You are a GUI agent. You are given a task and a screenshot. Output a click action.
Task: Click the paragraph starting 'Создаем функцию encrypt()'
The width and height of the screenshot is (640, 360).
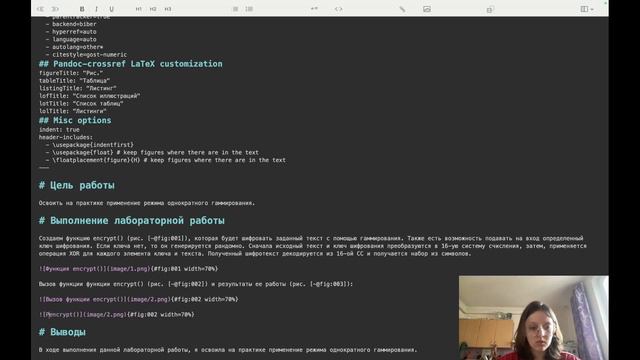pyautogui.click(x=313, y=246)
